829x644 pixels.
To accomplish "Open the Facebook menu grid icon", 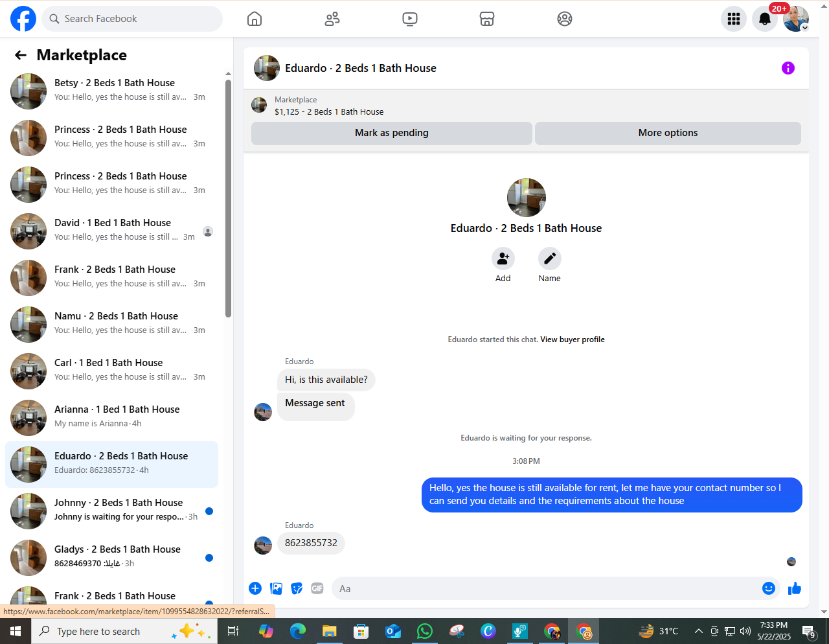I will [734, 19].
